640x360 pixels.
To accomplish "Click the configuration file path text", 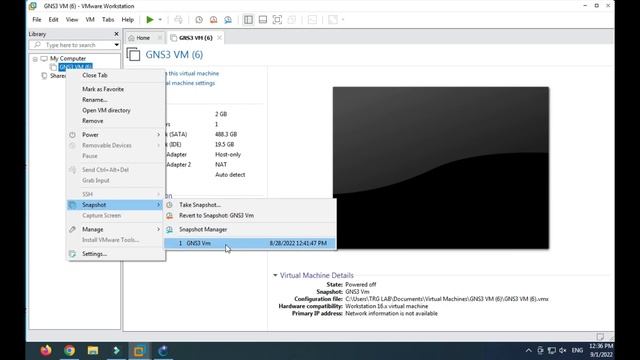I will [x=447, y=299].
